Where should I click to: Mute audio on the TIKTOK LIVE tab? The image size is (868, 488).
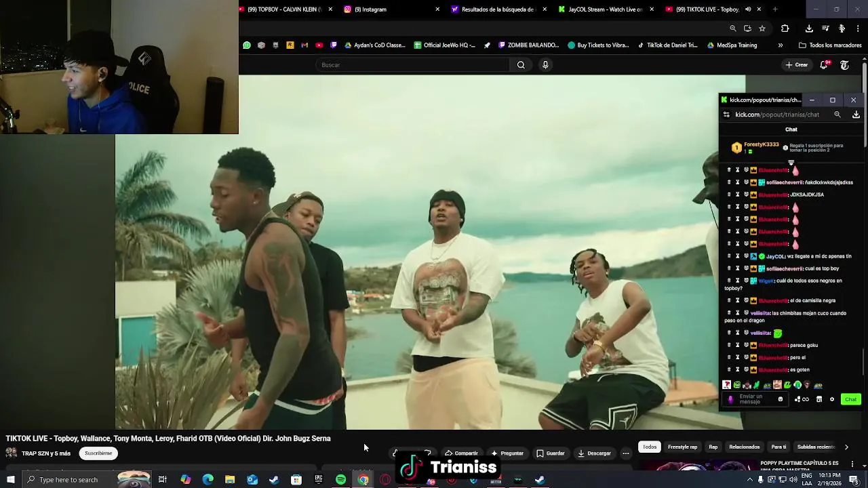pos(748,9)
